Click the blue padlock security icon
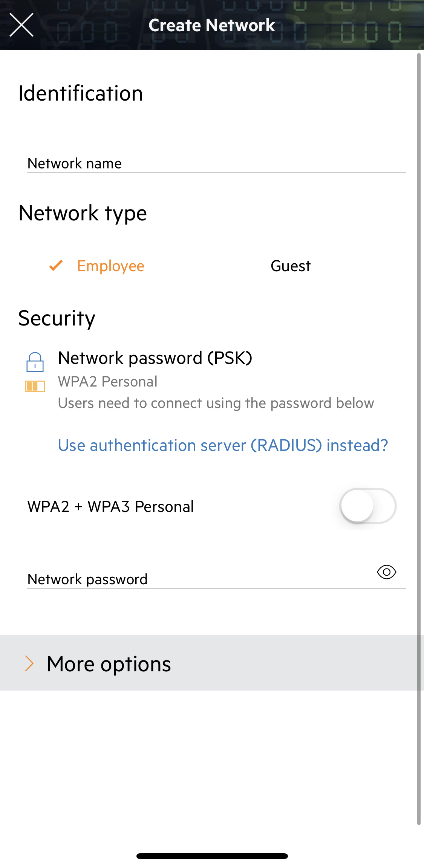 click(x=35, y=362)
